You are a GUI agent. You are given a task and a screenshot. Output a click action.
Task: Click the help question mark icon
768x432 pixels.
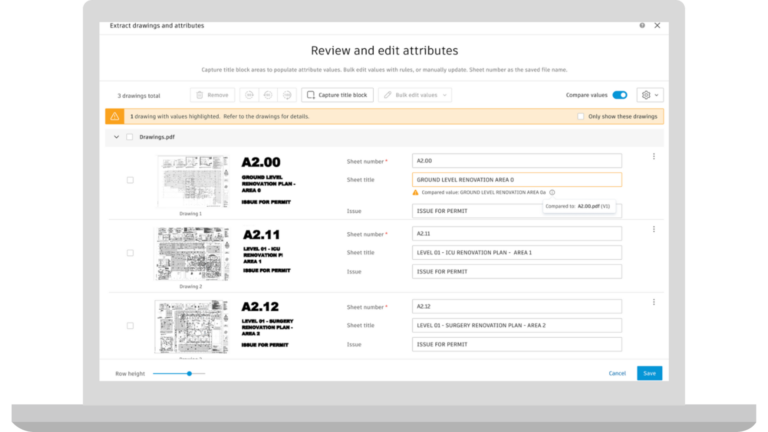click(x=642, y=25)
